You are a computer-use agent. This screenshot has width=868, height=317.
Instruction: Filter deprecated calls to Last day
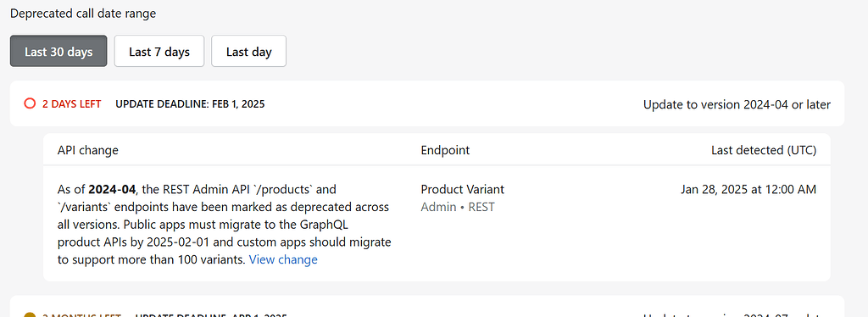(248, 52)
